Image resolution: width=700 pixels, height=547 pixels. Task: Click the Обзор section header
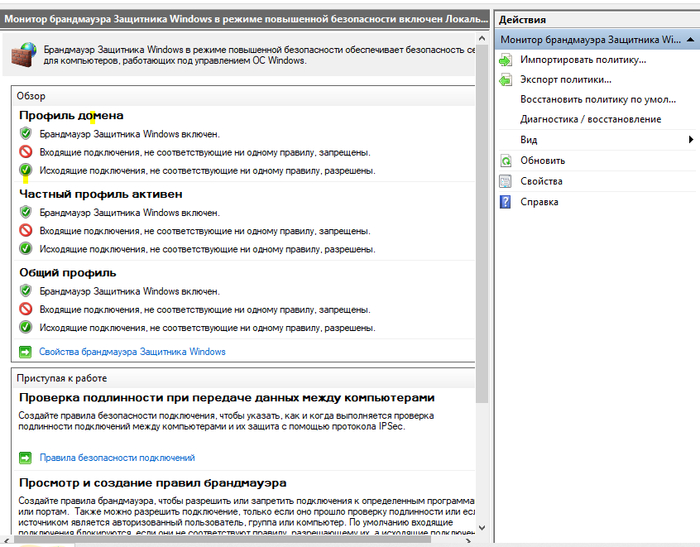click(x=31, y=96)
